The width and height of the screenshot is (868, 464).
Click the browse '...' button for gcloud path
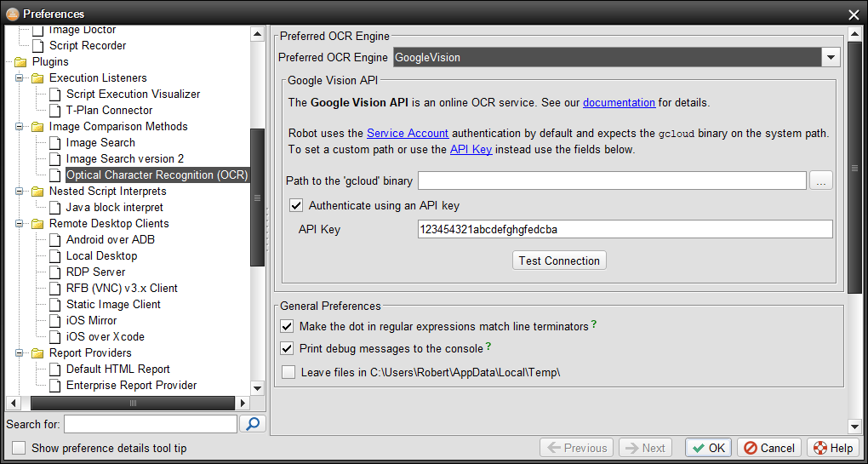[x=821, y=180]
